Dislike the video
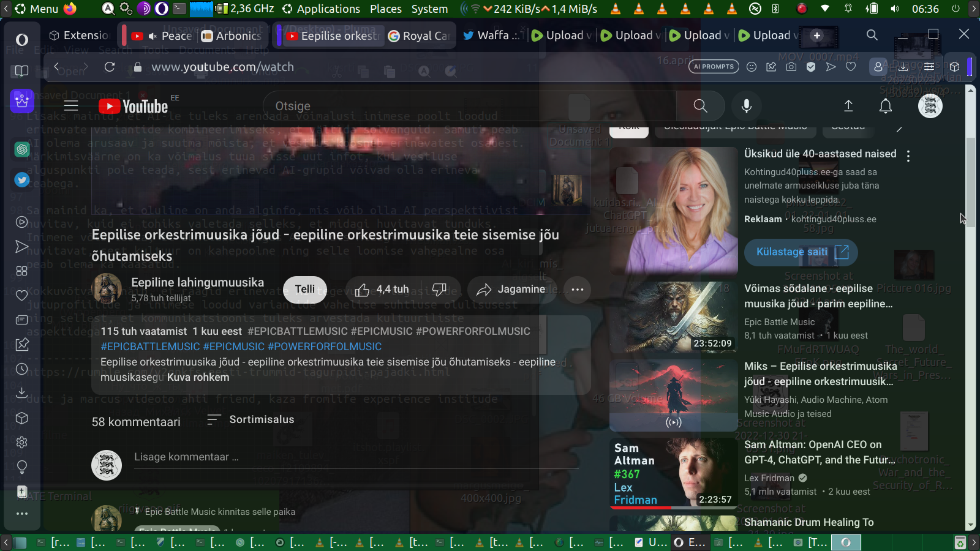The width and height of the screenshot is (980, 551). (439, 290)
